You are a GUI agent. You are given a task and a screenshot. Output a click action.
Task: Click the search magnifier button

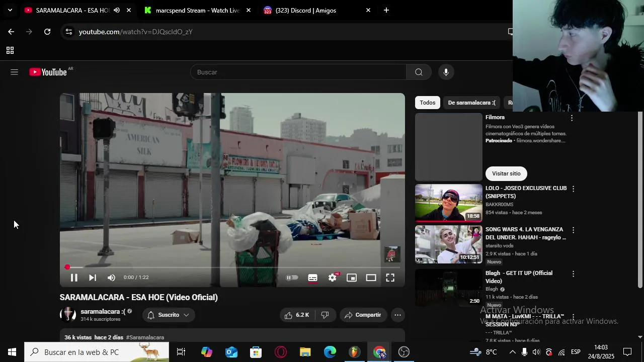[x=419, y=72]
